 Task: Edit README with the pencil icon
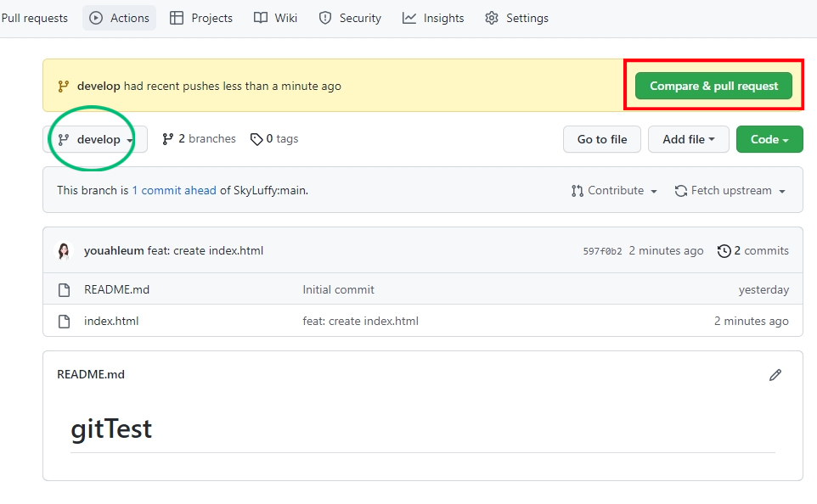775,375
